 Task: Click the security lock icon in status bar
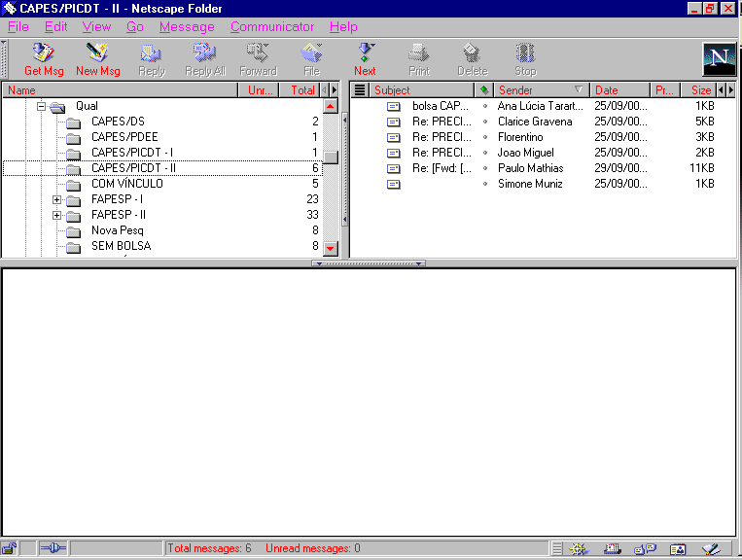click(9, 548)
